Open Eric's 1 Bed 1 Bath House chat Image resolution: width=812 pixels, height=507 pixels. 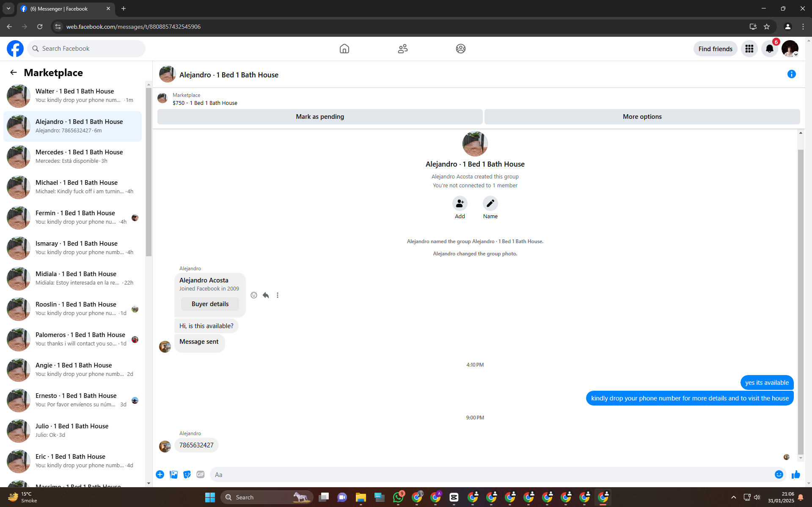72,461
